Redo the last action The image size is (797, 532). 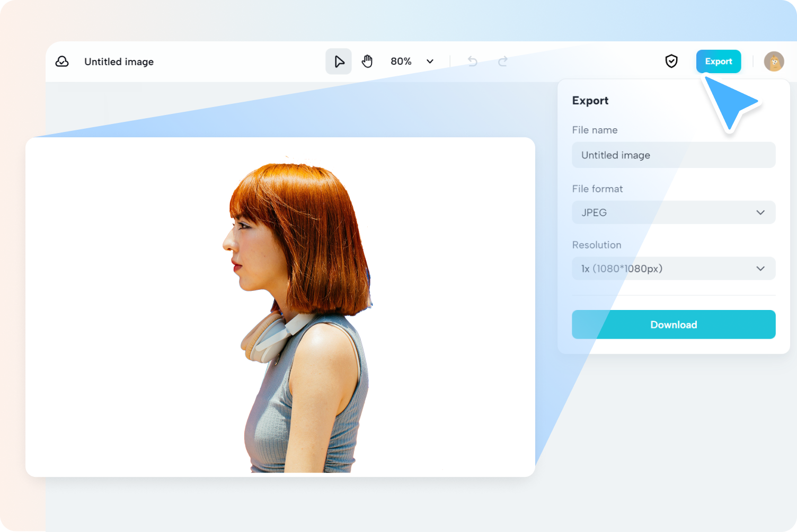pyautogui.click(x=503, y=61)
